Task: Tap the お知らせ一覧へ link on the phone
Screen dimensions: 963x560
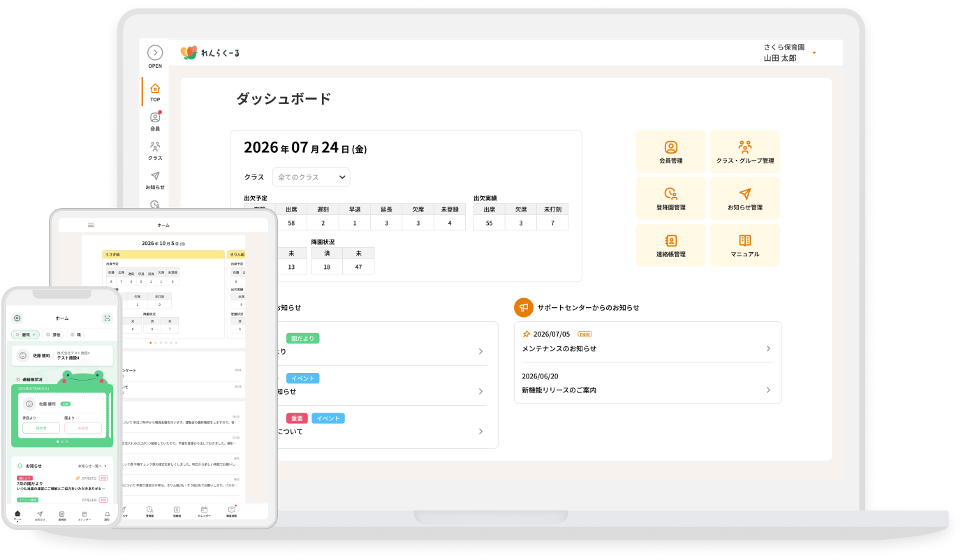Action: pyautogui.click(x=91, y=466)
